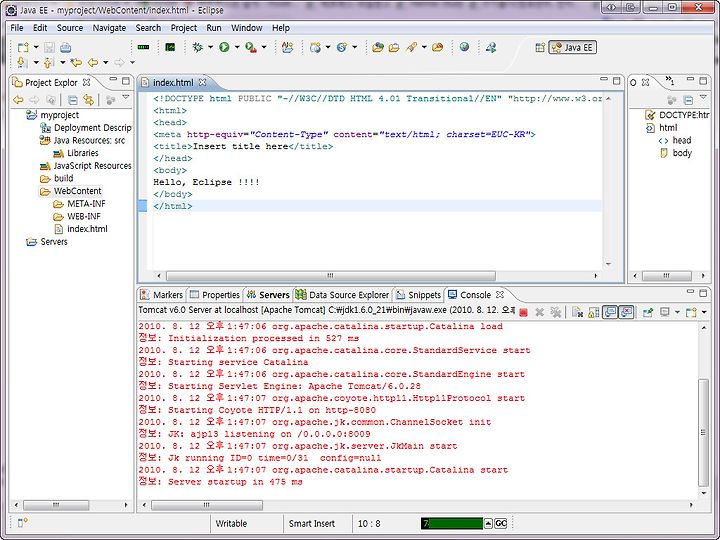This screenshot has width=720, height=540.
Task: Open the New wizard dropdown arrow
Action: click(36, 47)
